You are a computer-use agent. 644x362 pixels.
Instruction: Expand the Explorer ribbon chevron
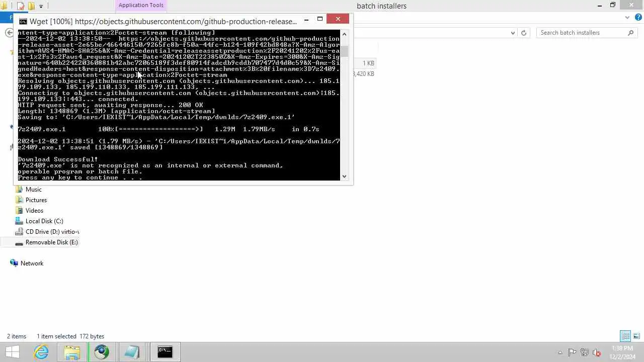pyautogui.click(x=627, y=18)
